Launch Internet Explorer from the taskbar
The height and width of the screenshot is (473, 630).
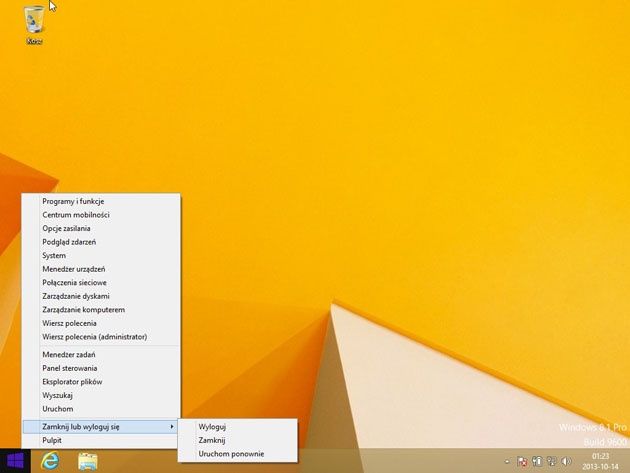coord(50,461)
